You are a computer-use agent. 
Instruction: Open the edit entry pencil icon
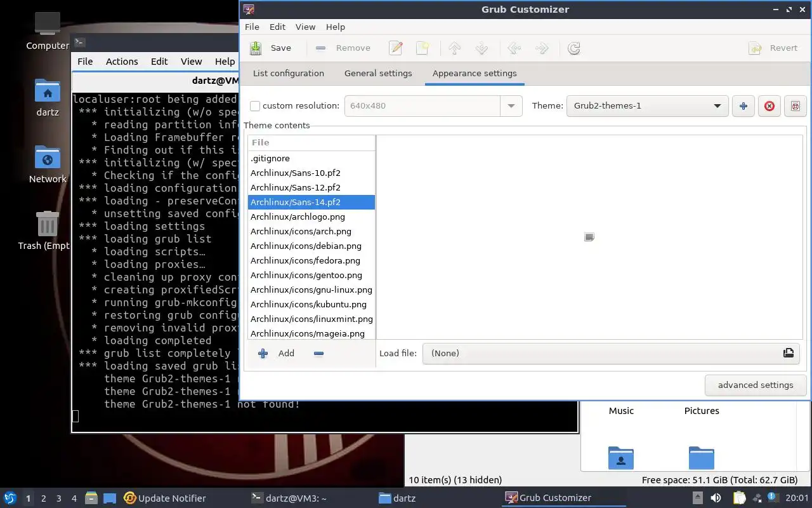click(396, 48)
